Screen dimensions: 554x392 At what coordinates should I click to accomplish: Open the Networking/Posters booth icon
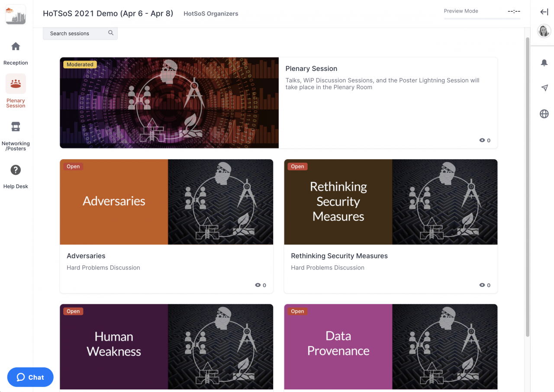[16, 127]
